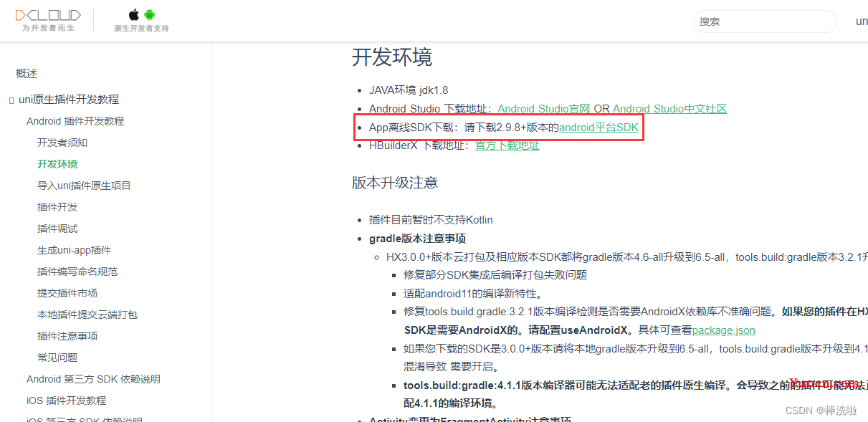The image size is (868, 422).
Task: Open the package.json link
Action: (x=723, y=330)
